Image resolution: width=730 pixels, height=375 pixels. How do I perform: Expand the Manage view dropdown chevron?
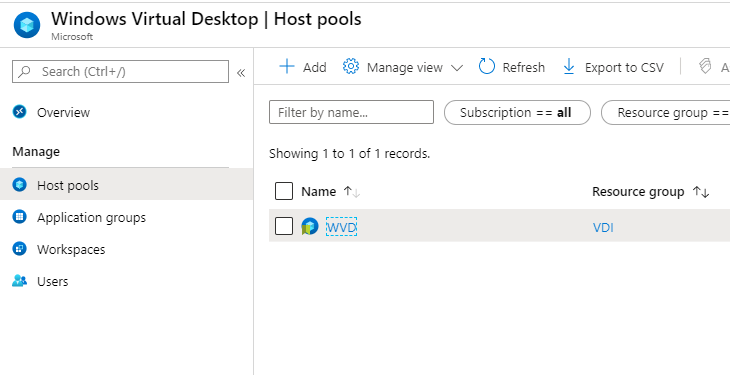(x=457, y=68)
